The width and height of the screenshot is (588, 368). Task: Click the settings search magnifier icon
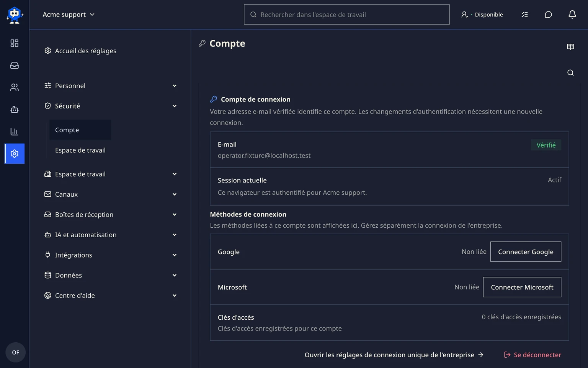570,73
